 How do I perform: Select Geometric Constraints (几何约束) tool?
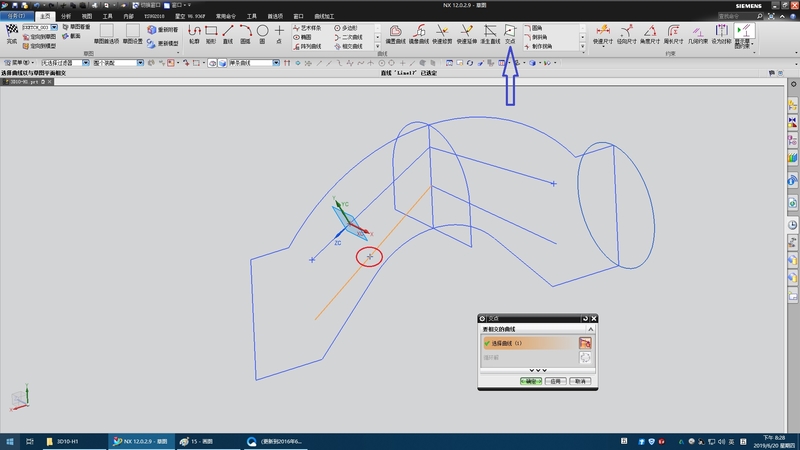coord(697,34)
